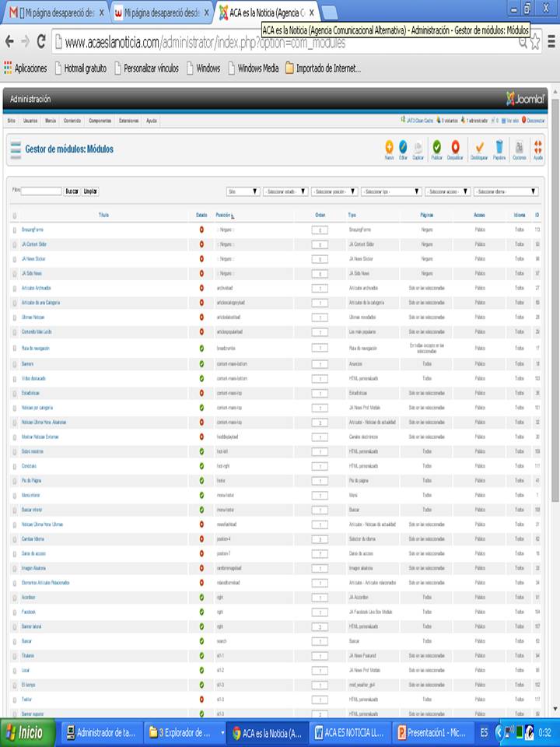Click the Buscar filter button
The image size is (560, 747).
coord(72,191)
